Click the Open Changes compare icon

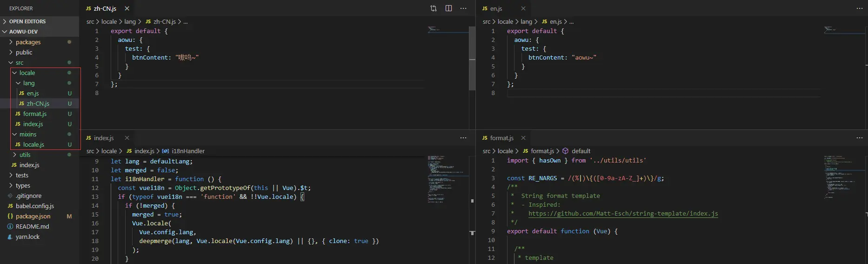434,8
